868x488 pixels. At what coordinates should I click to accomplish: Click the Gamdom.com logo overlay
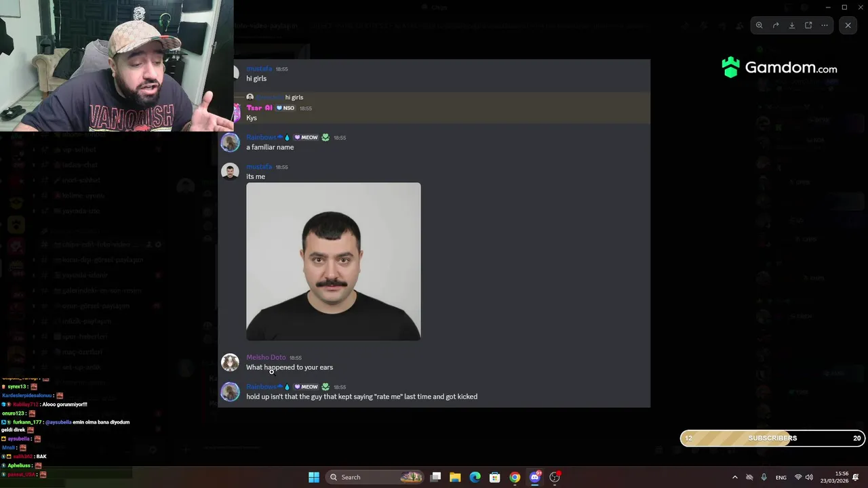[x=779, y=68]
